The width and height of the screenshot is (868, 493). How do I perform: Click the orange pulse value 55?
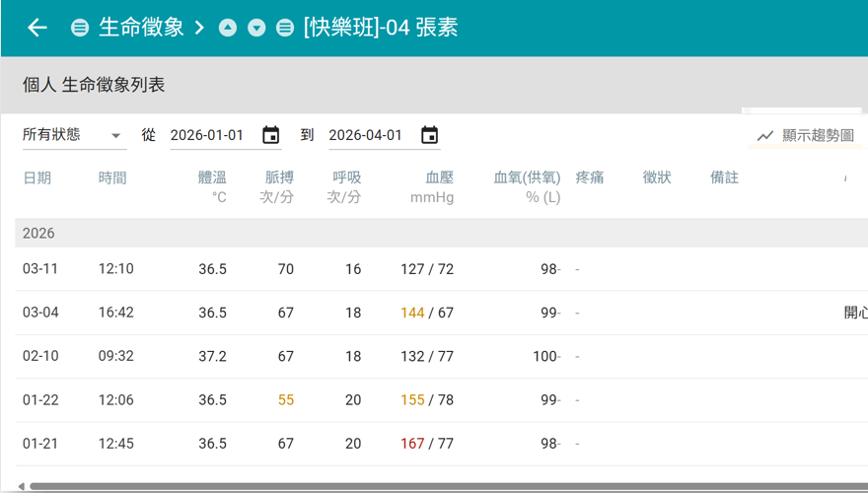point(286,399)
